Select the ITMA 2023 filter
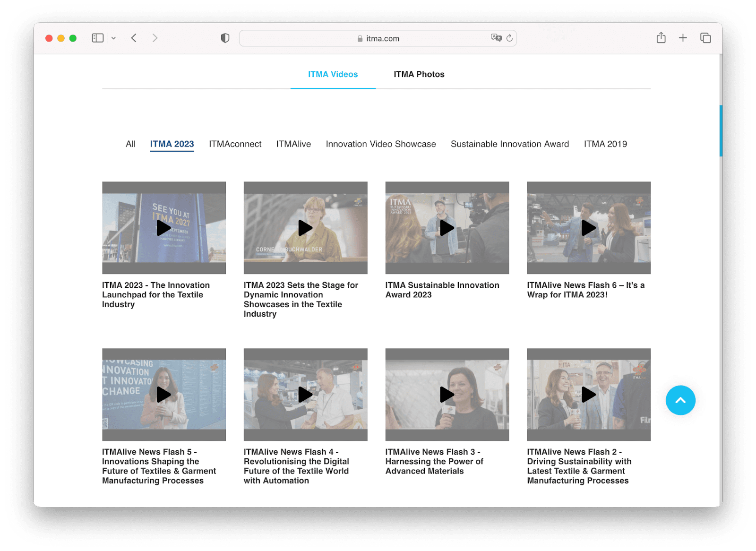This screenshot has height=551, width=756. (172, 144)
